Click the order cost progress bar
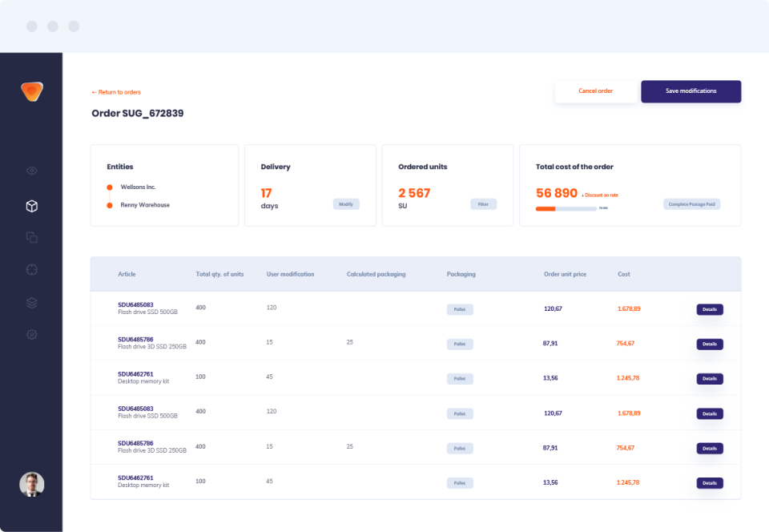 tap(566, 208)
